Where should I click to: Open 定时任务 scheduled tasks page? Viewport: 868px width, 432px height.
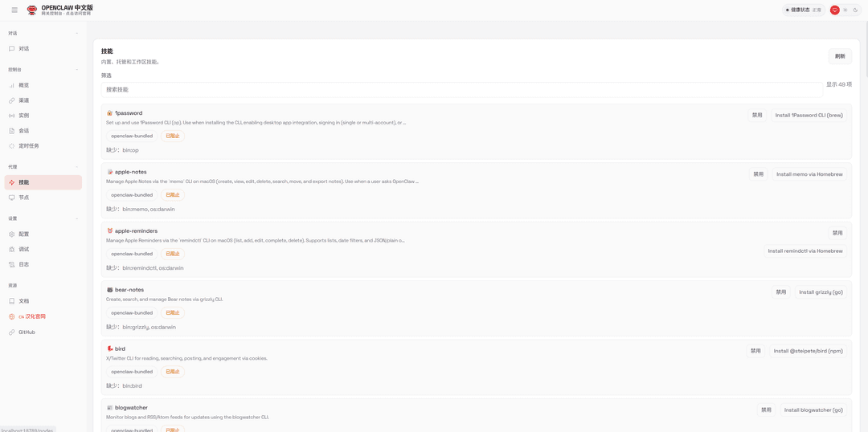tap(43, 146)
